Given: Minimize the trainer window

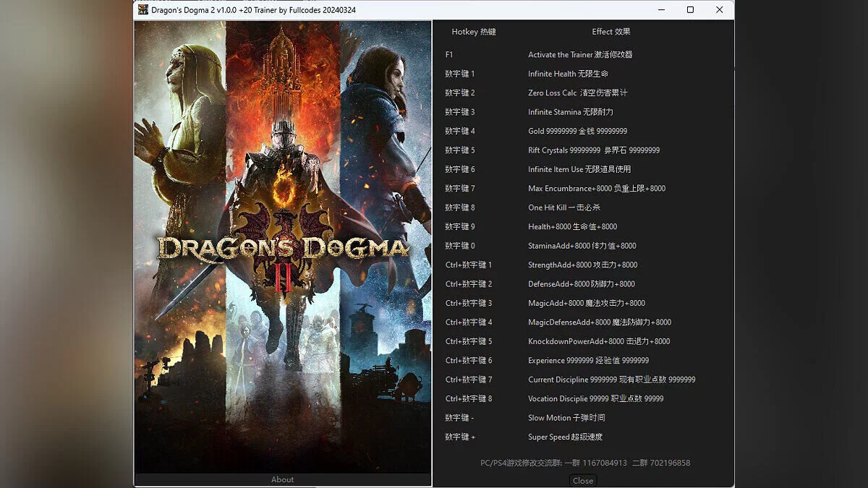Looking at the screenshot, I should 661,9.
